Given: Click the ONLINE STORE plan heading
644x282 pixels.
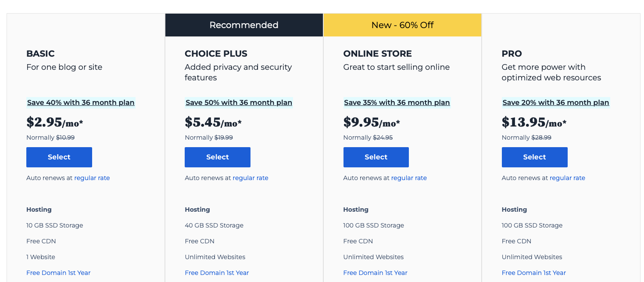Looking at the screenshot, I should coord(378,54).
